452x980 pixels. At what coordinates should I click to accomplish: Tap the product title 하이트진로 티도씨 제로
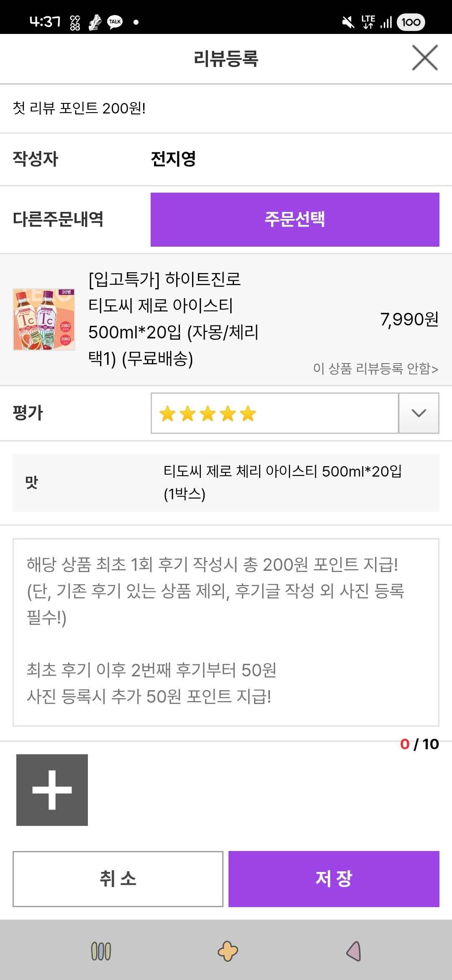tap(173, 319)
